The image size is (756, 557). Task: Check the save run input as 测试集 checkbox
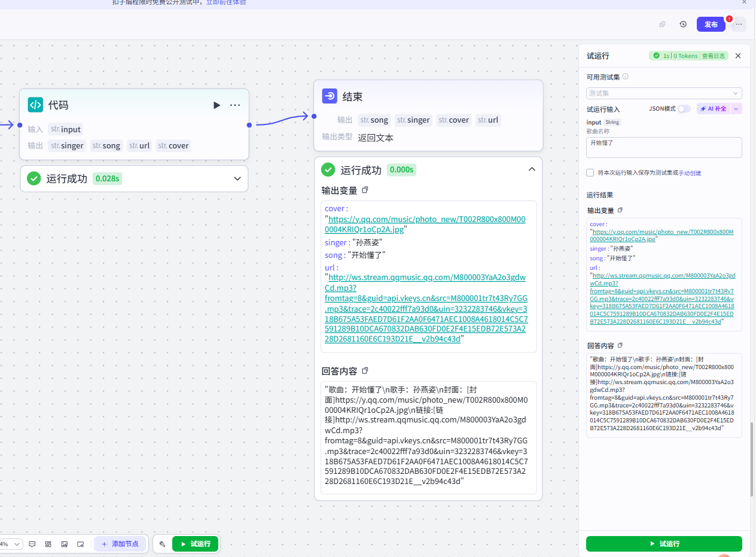[590, 172]
